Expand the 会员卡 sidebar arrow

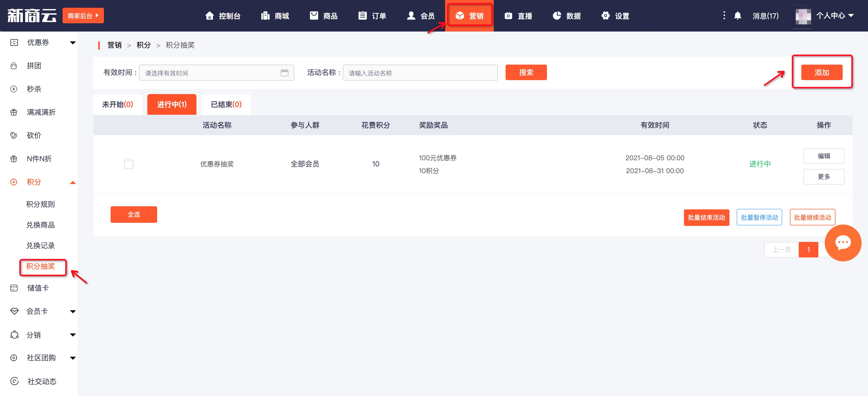(x=73, y=311)
